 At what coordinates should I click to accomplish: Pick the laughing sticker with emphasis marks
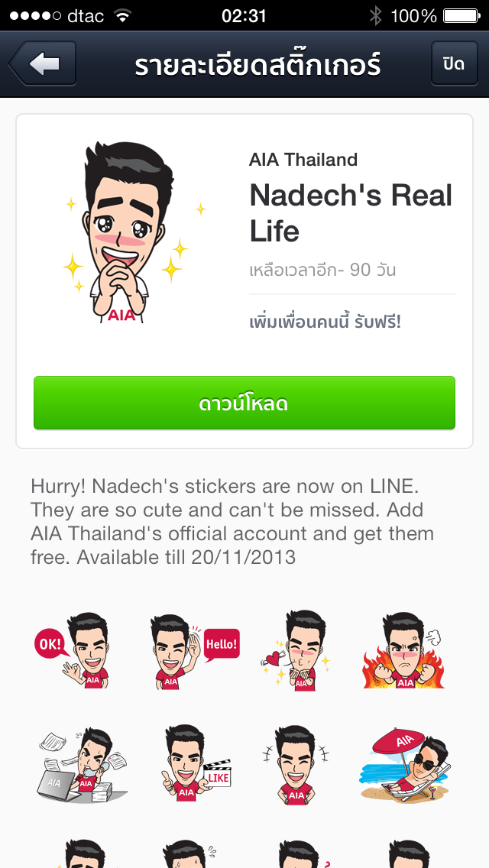[x=296, y=765]
